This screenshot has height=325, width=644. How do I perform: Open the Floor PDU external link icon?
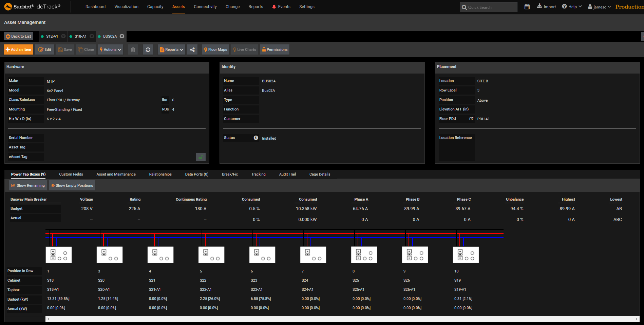coord(471,119)
